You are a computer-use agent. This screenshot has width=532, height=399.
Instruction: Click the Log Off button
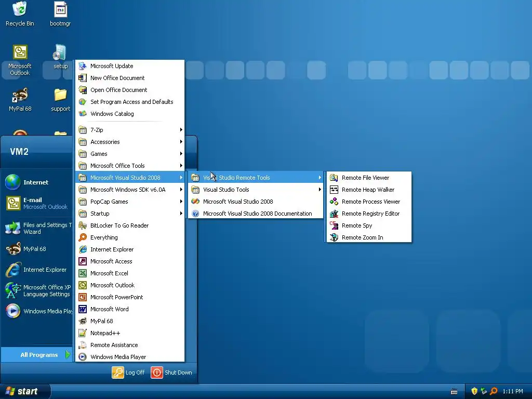(x=128, y=373)
